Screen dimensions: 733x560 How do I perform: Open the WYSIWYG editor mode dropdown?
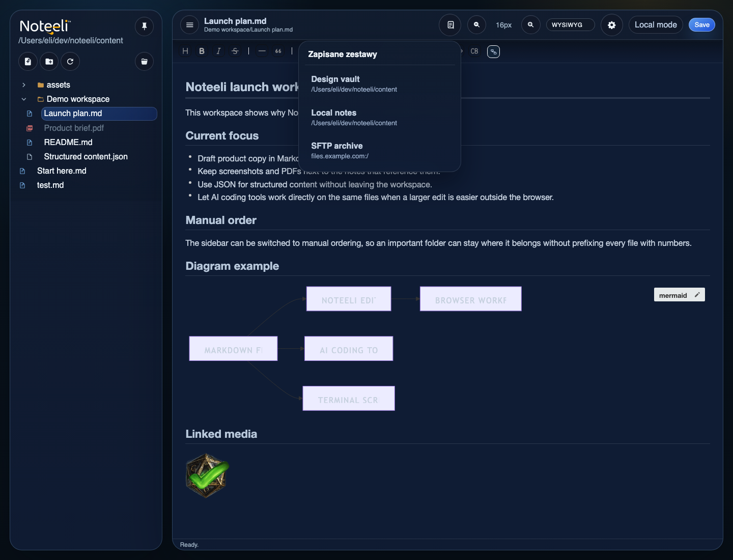click(x=570, y=24)
